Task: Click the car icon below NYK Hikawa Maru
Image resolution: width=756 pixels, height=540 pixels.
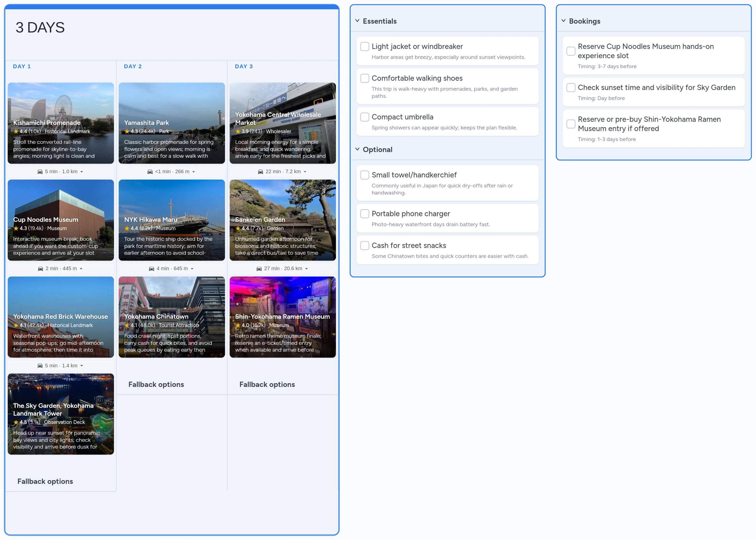Action: [x=151, y=269]
